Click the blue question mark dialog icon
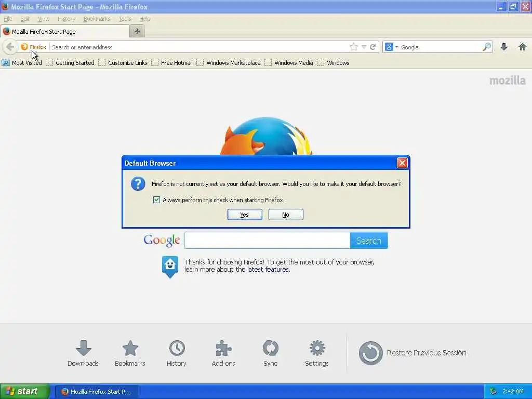Viewport: 532px width, 399px height. point(138,183)
